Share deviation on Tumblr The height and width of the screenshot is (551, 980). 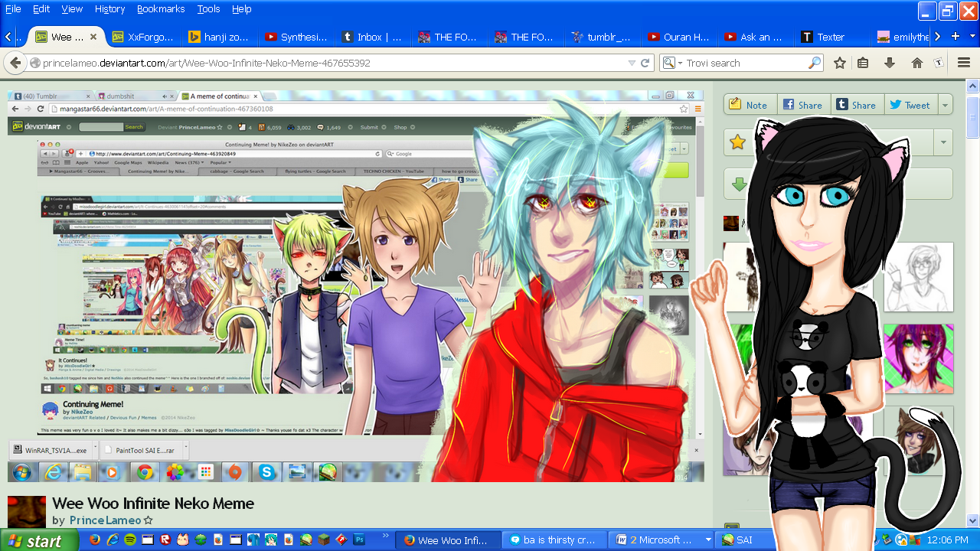point(856,106)
